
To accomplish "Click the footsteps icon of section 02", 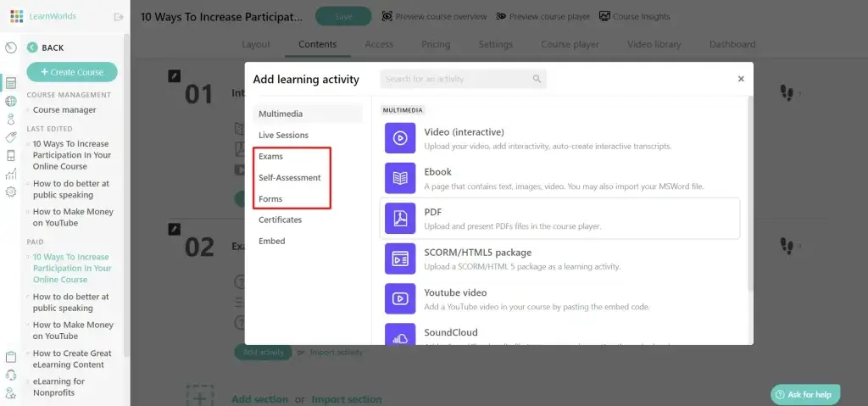I will pos(786,245).
